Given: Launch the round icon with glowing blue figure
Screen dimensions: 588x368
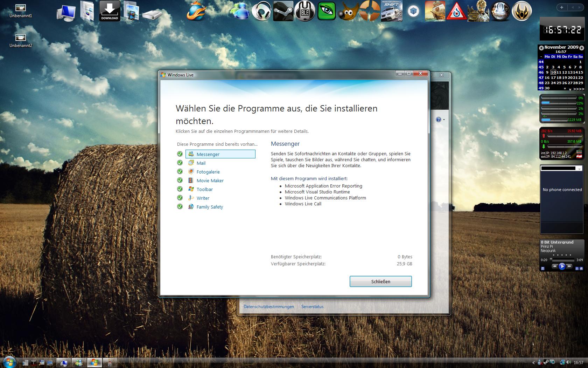Looking at the screenshot, I should (500, 11).
